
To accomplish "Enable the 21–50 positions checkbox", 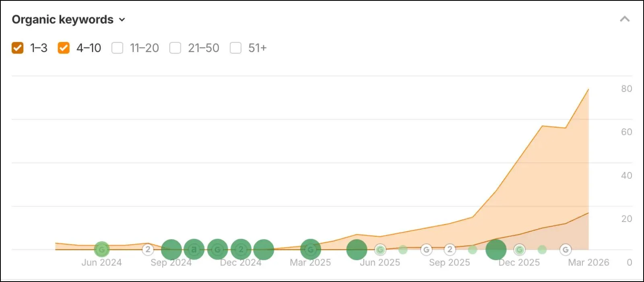I will pos(175,48).
